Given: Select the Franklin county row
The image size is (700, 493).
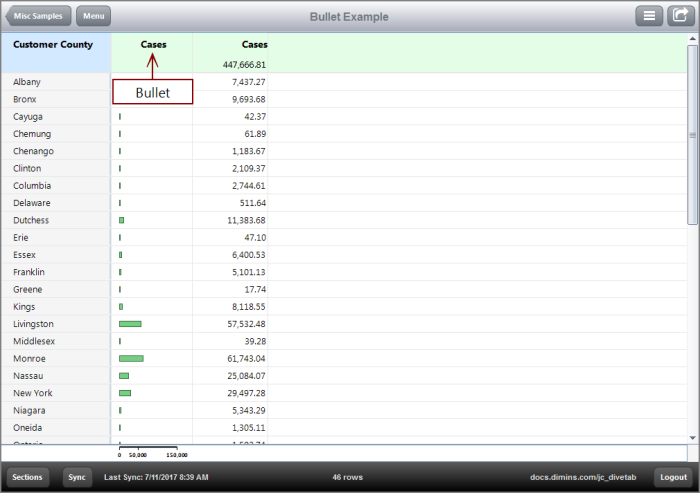Looking at the screenshot, I should [344, 272].
